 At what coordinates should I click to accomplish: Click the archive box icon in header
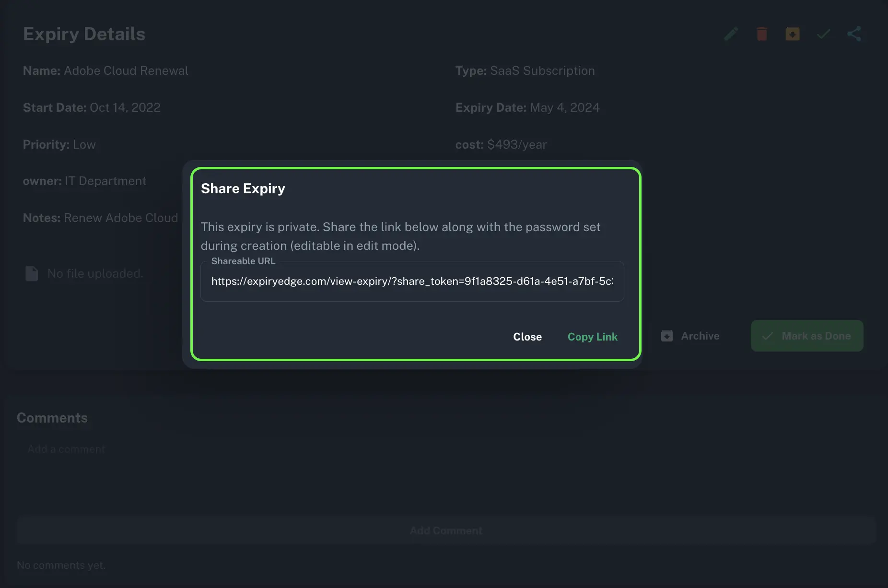pyautogui.click(x=792, y=34)
